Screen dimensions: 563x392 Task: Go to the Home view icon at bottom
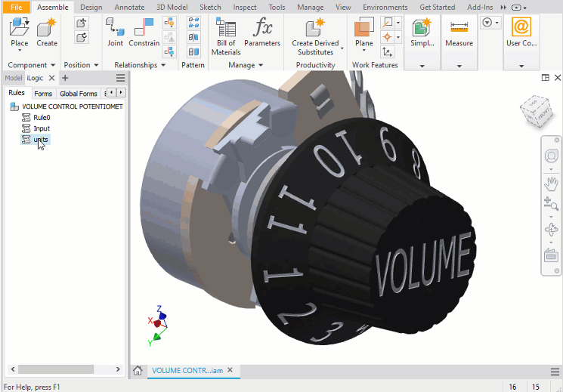tap(138, 371)
